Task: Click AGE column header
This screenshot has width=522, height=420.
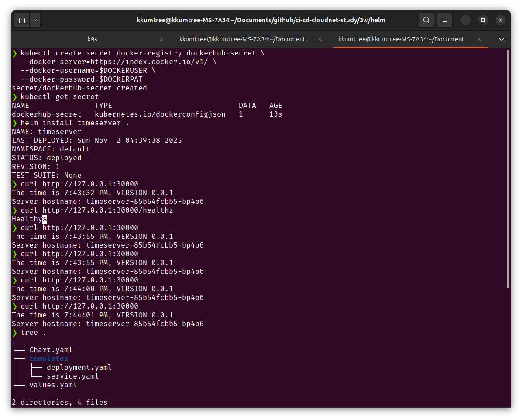Action: [276, 106]
